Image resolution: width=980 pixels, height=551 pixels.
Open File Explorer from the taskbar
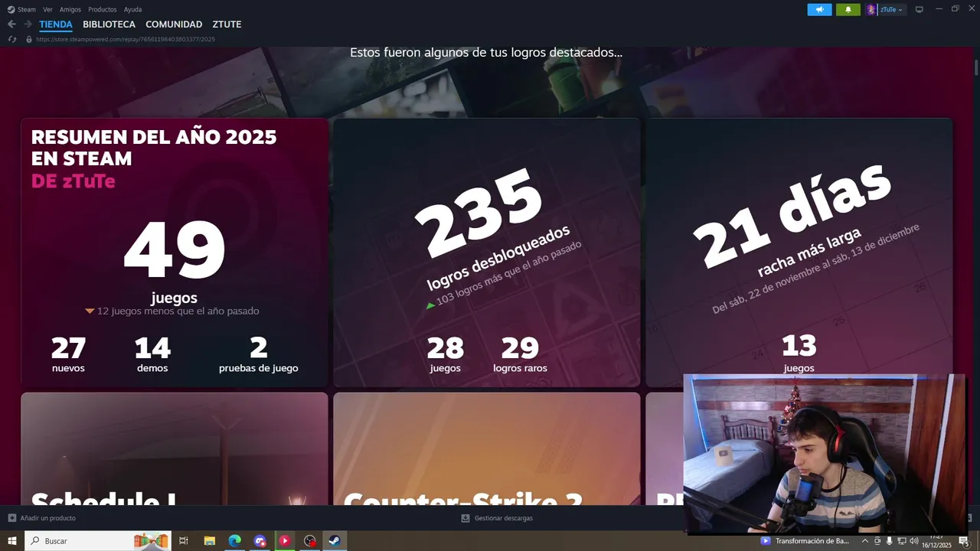pos(209,541)
